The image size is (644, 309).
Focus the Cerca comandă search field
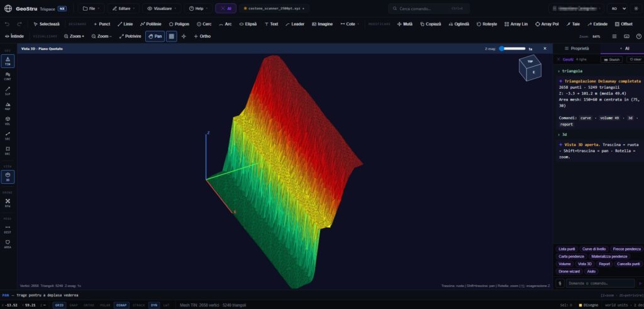[x=429, y=9]
